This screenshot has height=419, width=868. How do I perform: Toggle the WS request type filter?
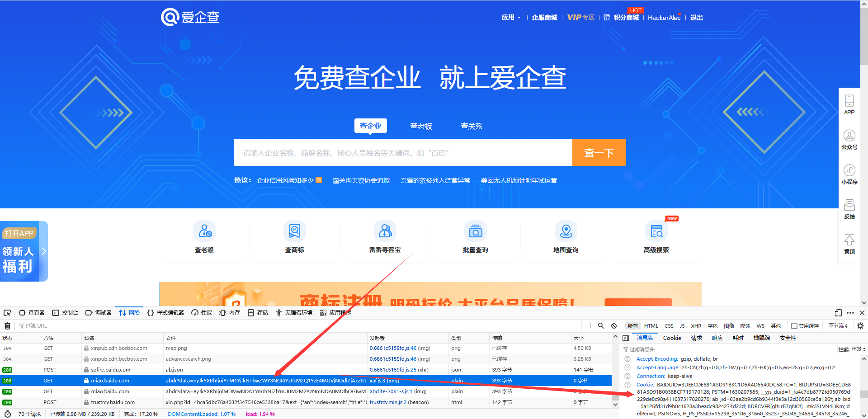(x=761, y=326)
